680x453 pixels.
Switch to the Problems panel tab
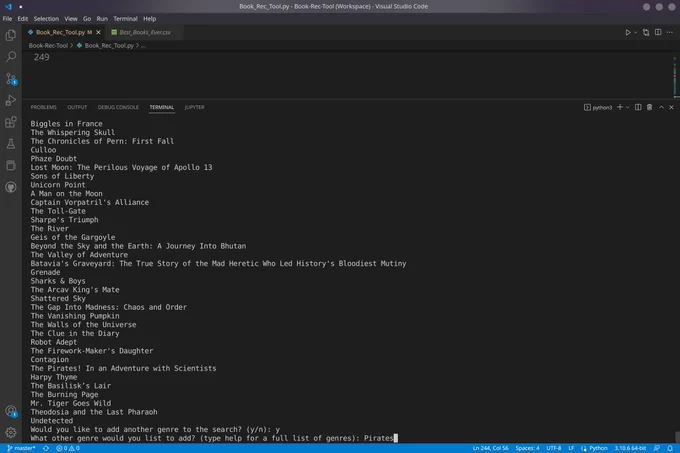pyautogui.click(x=43, y=107)
